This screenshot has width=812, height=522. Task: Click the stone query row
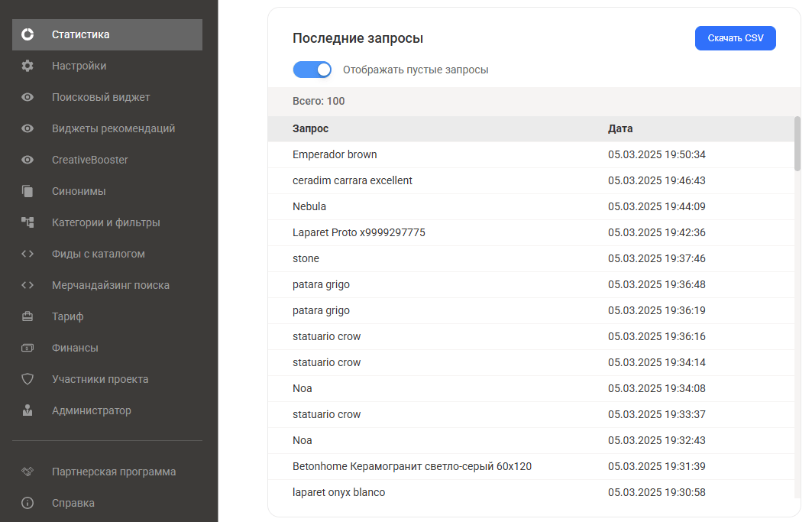click(x=531, y=258)
